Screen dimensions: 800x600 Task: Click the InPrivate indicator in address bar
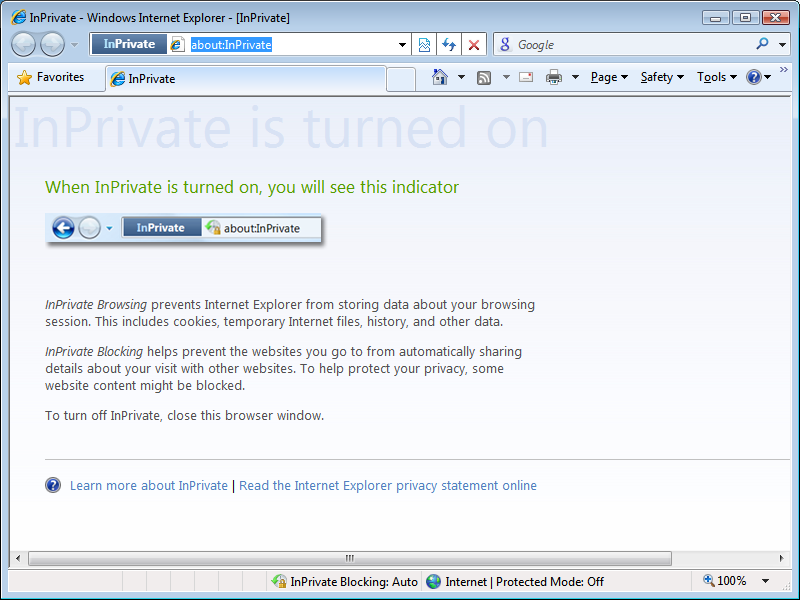pyautogui.click(x=129, y=44)
